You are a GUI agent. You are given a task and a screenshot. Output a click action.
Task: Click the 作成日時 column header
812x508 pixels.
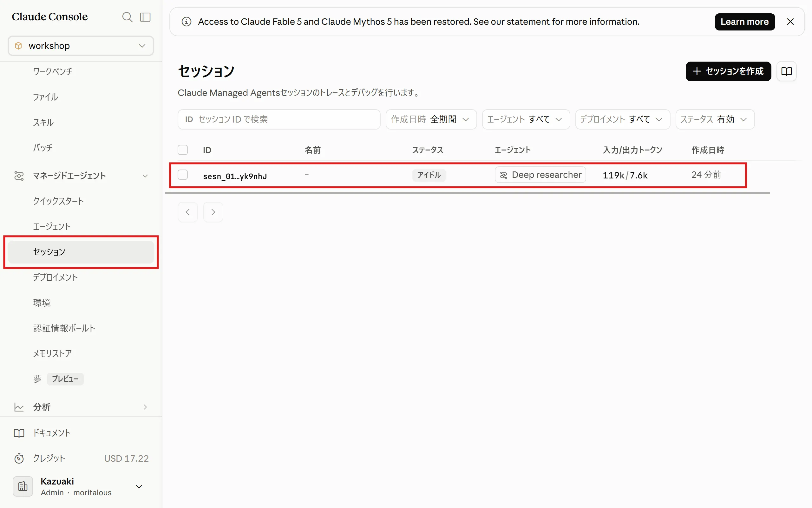(708, 150)
